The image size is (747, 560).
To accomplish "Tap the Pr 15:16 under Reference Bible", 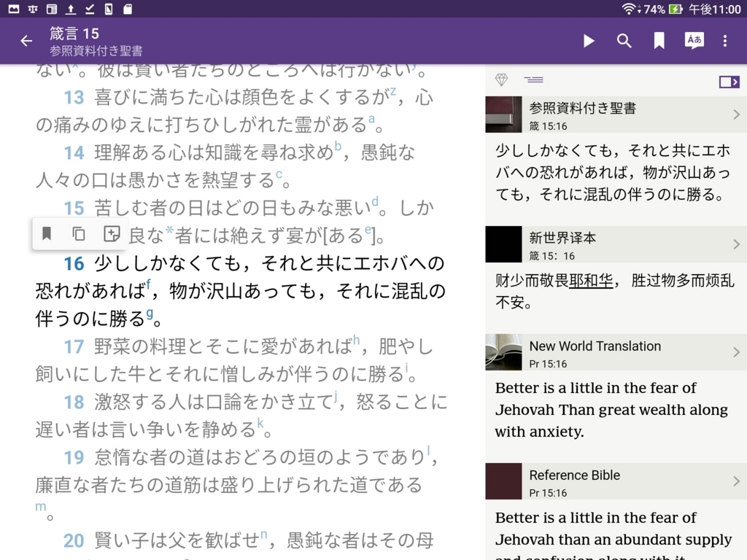I will [548, 493].
